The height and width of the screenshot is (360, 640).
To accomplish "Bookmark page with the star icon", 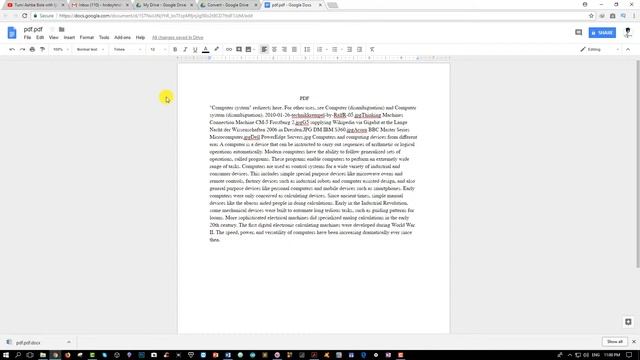I will [x=591, y=16].
